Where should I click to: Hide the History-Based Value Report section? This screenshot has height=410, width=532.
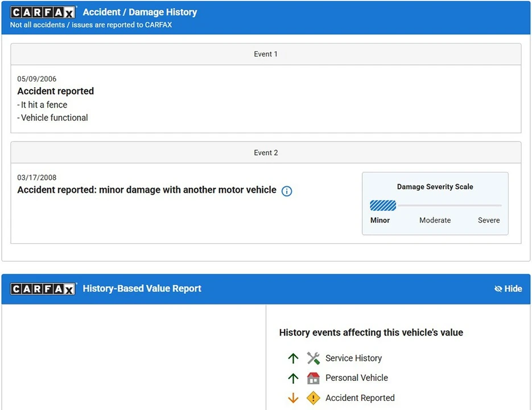coord(508,289)
